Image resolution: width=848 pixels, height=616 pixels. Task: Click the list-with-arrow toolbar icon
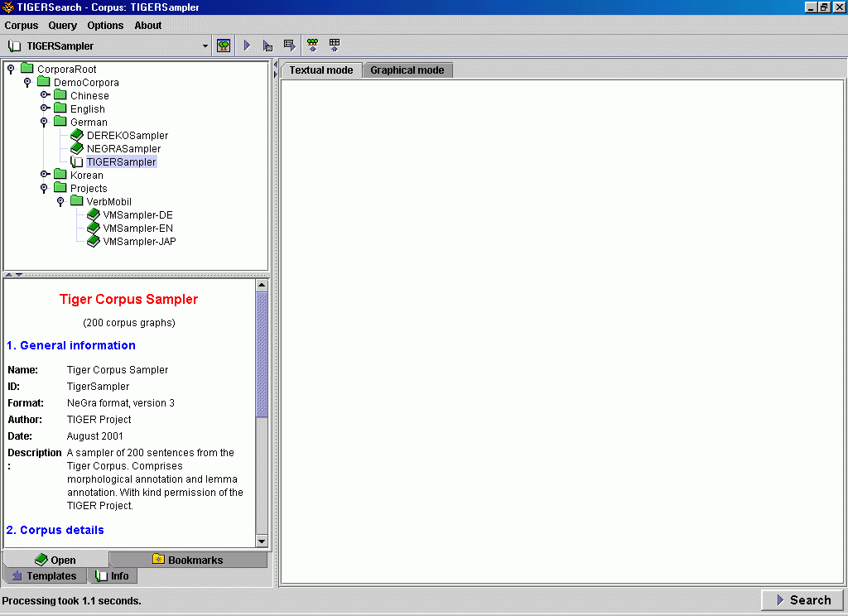[x=290, y=46]
